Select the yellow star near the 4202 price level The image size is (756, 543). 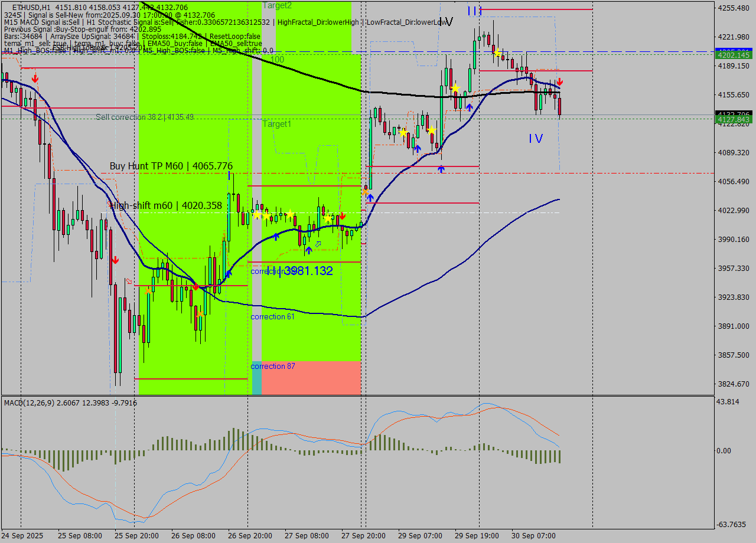tap(498, 53)
